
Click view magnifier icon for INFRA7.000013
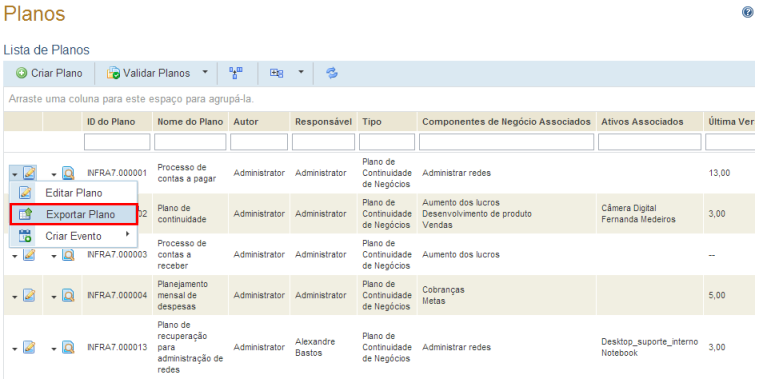tap(68, 347)
